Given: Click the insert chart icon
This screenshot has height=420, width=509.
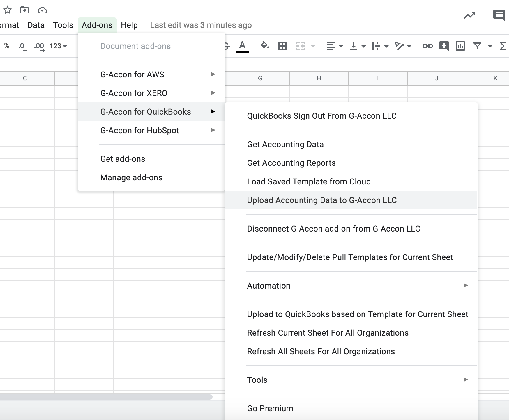Looking at the screenshot, I should [460, 46].
